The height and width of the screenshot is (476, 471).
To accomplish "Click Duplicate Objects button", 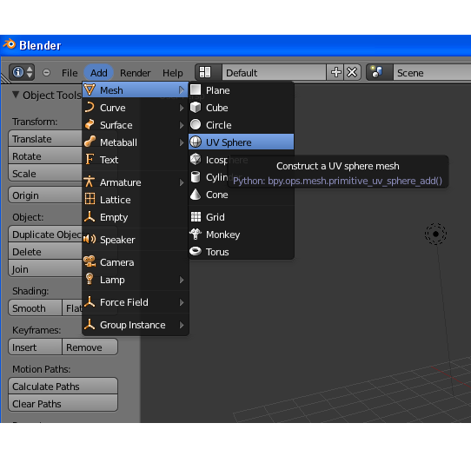I will click(45, 235).
